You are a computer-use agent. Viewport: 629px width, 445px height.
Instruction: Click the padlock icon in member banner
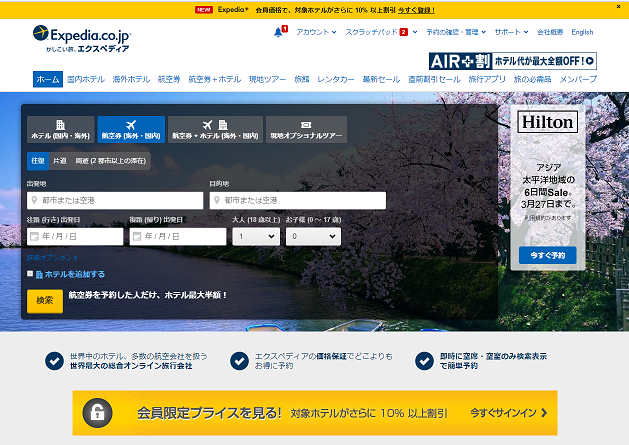pyautogui.click(x=97, y=413)
